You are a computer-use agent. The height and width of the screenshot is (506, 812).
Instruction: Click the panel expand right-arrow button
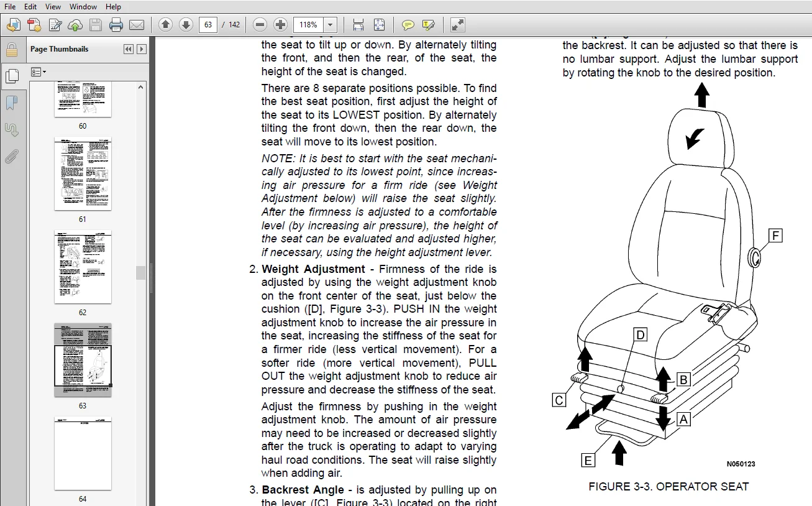(x=142, y=49)
